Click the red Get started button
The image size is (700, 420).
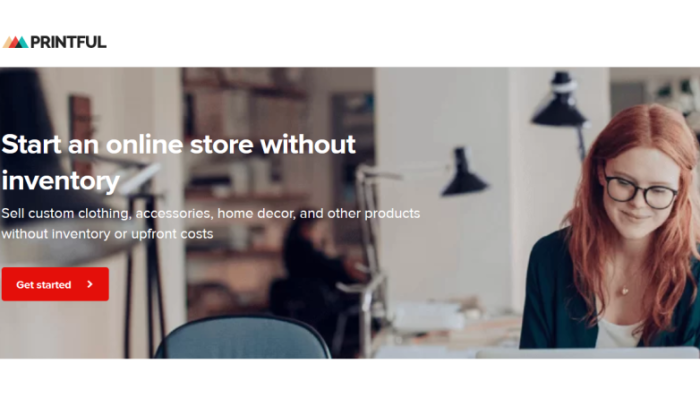[x=55, y=284]
